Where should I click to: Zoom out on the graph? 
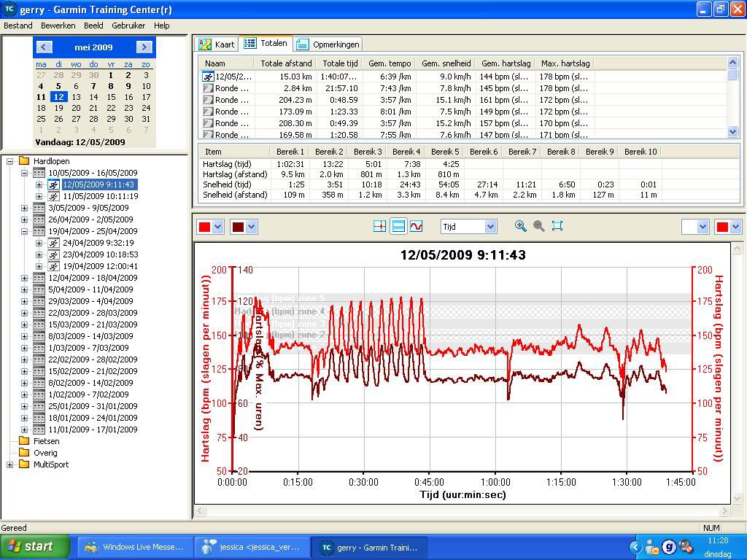click(539, 226)
